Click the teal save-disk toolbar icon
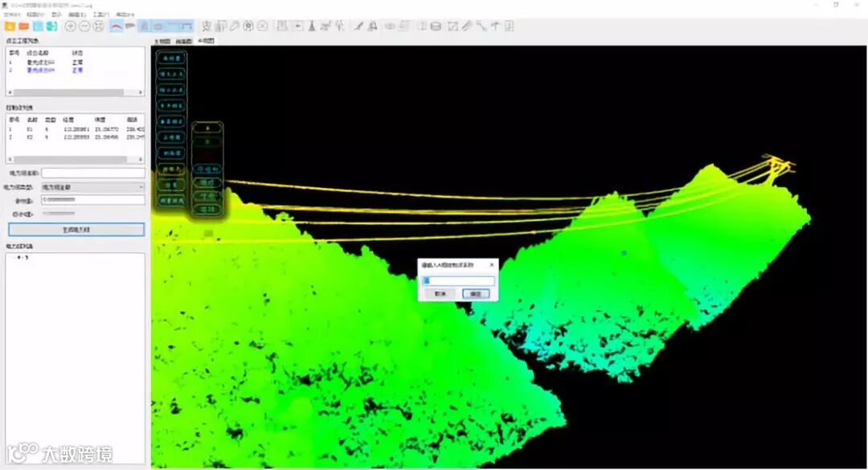Viewport: 868px width, 470px height. coord(51,26)
